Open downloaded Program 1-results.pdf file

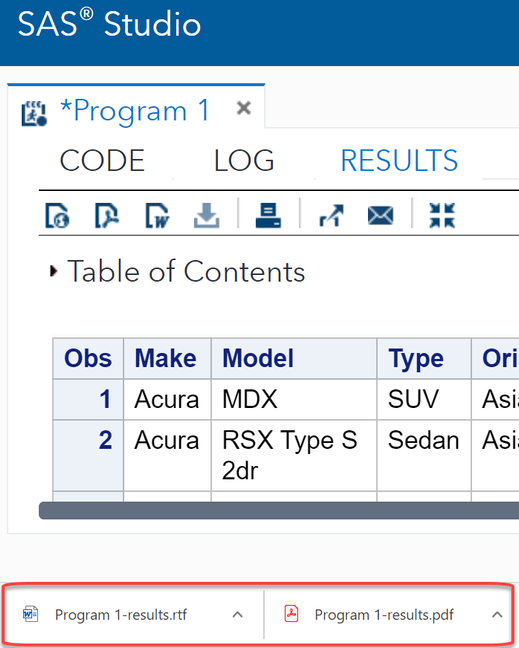point(369,615)
